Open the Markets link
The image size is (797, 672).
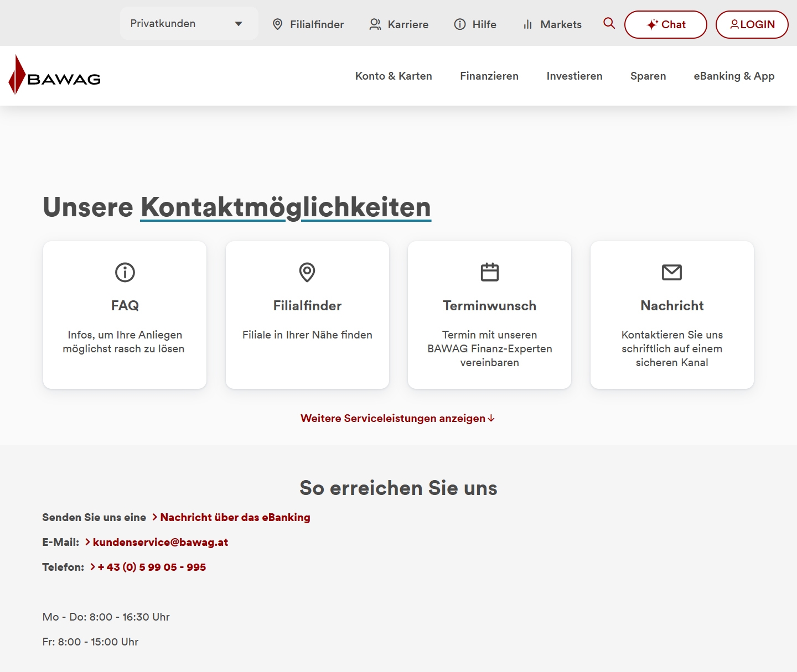552,24
